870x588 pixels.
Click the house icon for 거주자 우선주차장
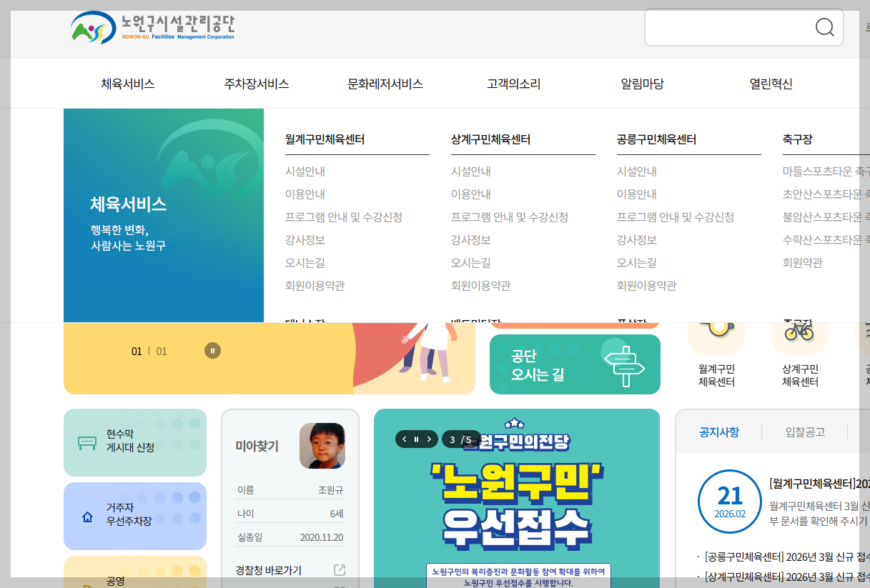pos(87,517)
